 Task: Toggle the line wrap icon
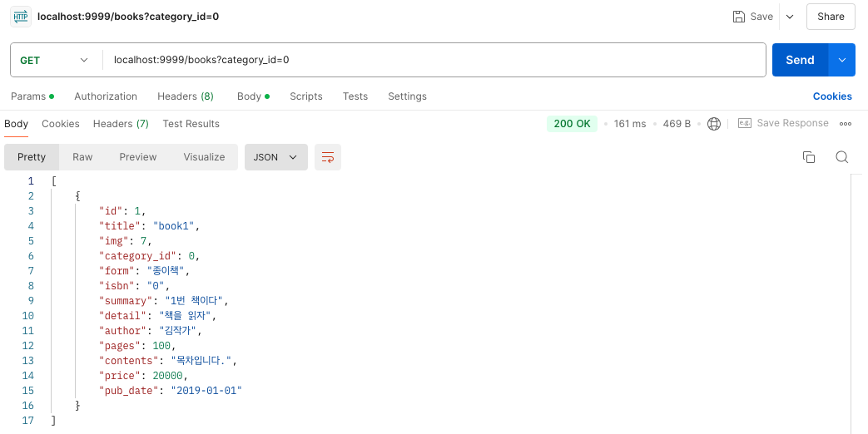328,157
